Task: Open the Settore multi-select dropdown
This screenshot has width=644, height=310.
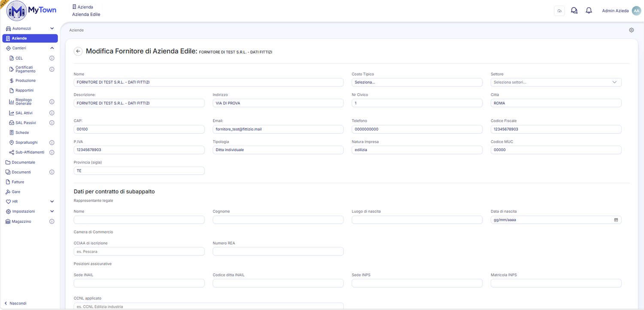Action: [556, 82]
